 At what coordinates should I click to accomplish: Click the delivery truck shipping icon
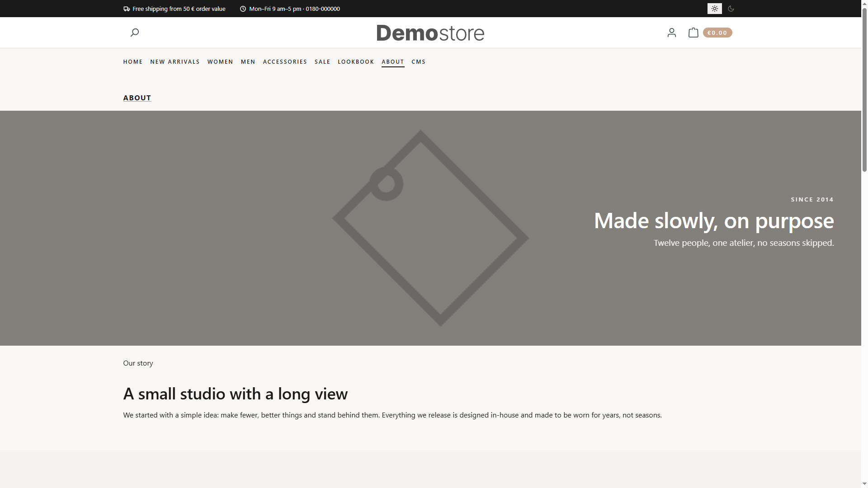click(127, 9)
